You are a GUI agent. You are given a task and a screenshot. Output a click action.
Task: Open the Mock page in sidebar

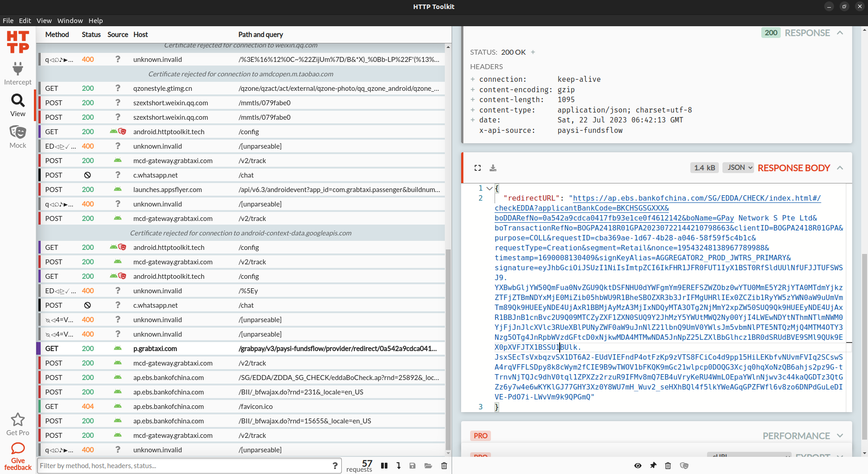18,137
